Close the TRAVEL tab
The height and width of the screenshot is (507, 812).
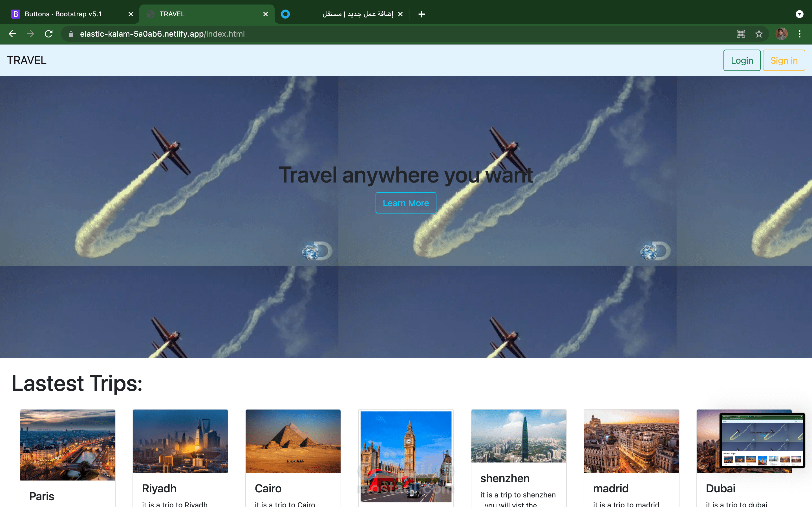click(265, 14)
